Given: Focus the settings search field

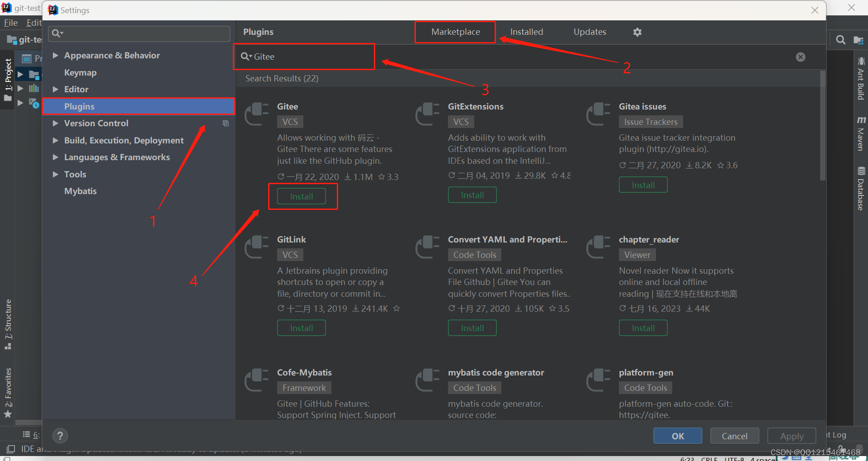Looking at the screenshot, I should (139, 33).
